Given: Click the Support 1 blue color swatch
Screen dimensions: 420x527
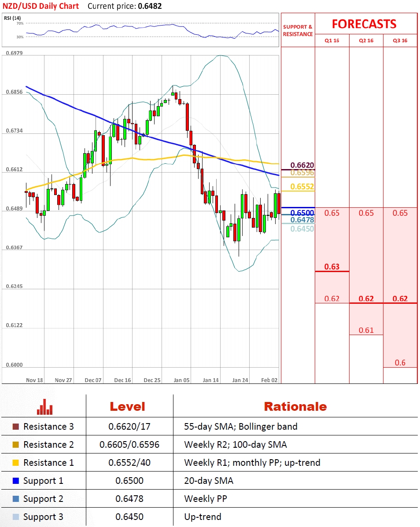Looking at the screenshot, I should [15, 481].
